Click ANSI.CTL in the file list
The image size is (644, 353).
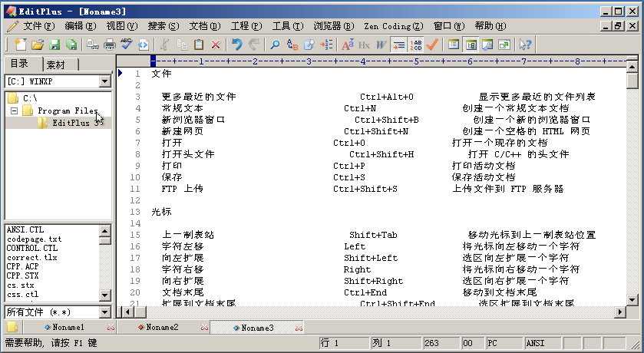tap(25, 229)
